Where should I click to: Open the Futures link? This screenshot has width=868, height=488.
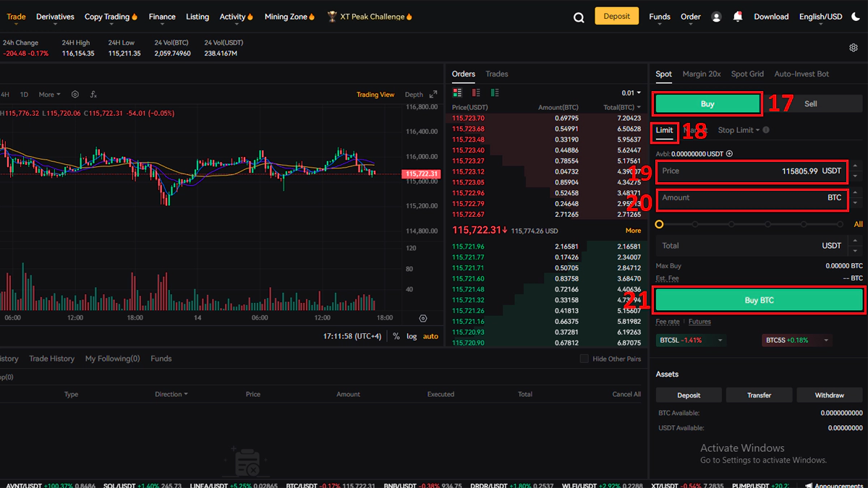699,322
